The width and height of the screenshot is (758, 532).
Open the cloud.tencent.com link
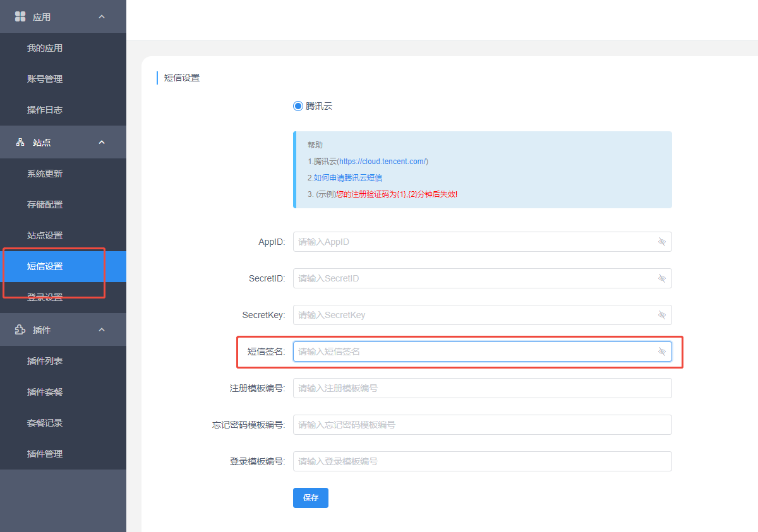tap(383, 162)
